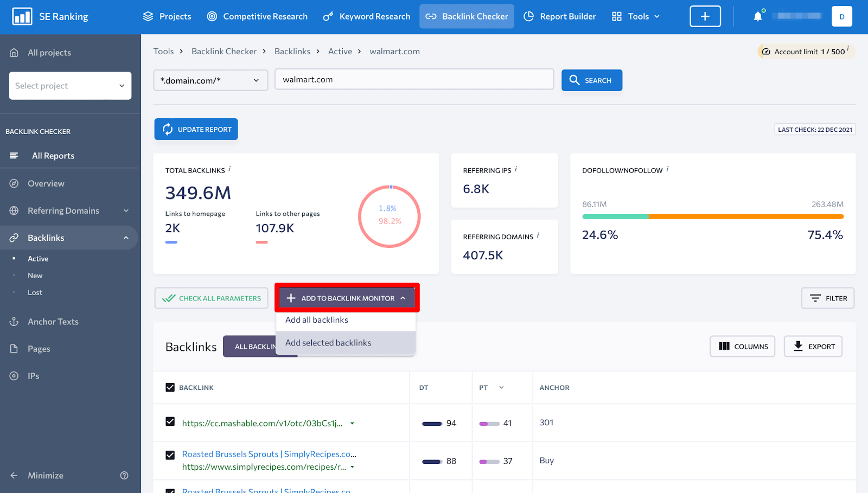Select the Backlink Checker tab
Viewport: 868px width, 493px height.
[467, 16]
